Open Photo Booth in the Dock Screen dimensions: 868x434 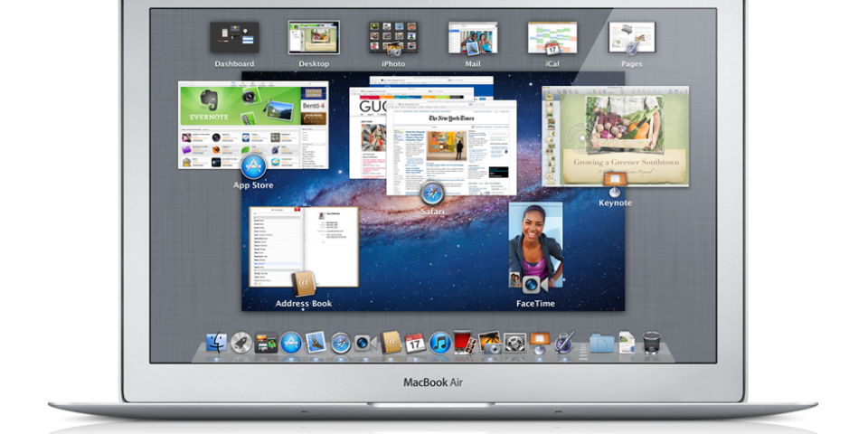coord(466,343)
